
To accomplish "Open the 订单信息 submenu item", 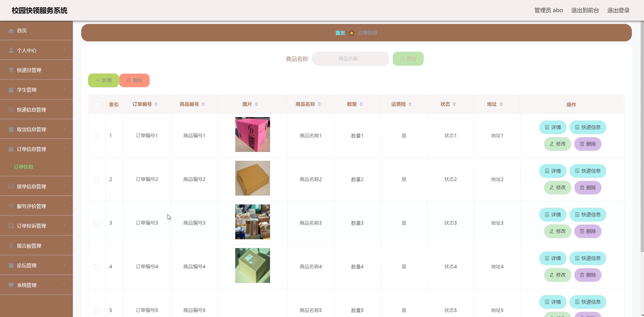I will point(23,167).
